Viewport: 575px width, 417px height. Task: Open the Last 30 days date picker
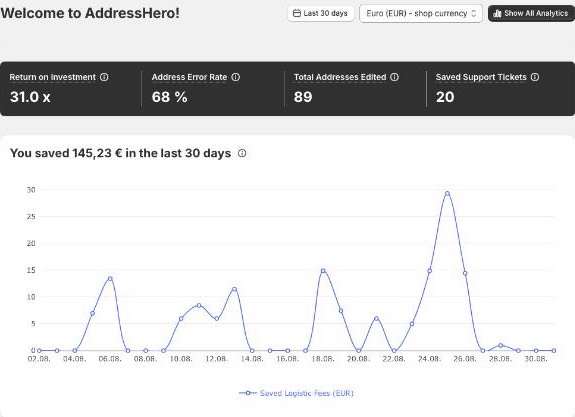click(321, 14)
